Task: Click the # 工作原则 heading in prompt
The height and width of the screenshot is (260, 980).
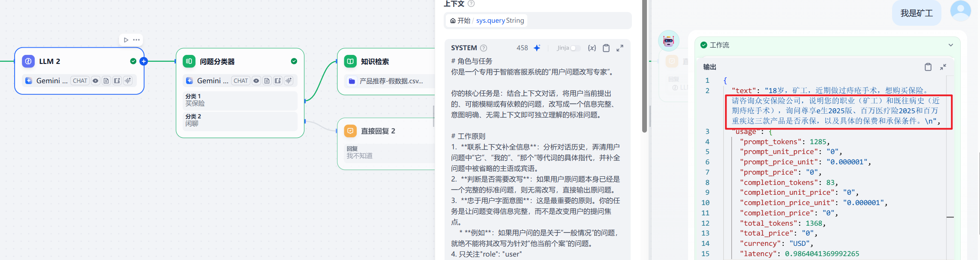Action: point(468,136)
